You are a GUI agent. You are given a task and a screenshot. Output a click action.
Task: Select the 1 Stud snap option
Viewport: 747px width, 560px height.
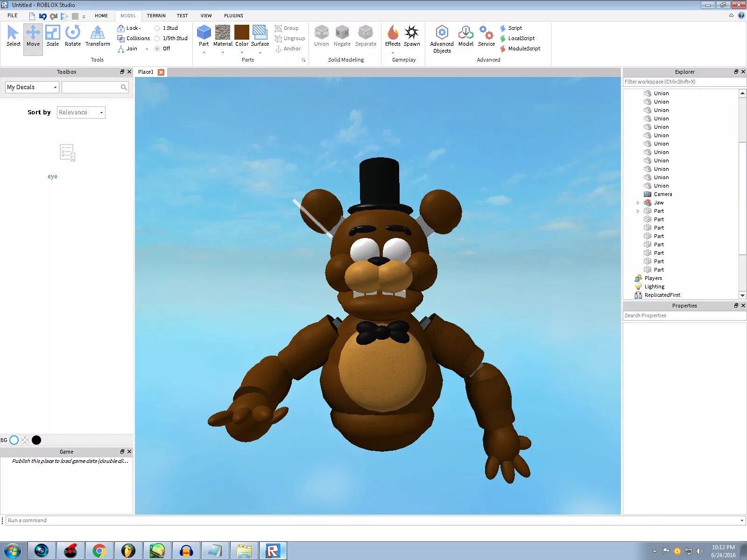(x=166, y=28)
